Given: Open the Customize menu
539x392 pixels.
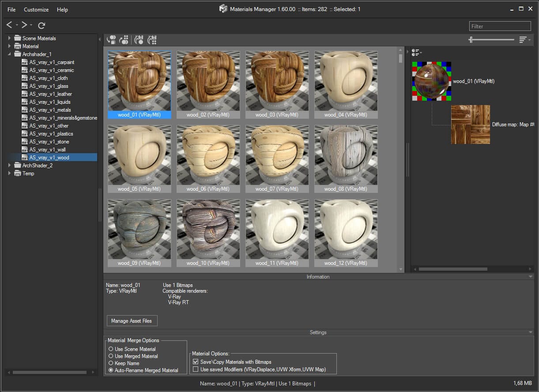Looking at the screenshot, I should [x=36, y=9].
